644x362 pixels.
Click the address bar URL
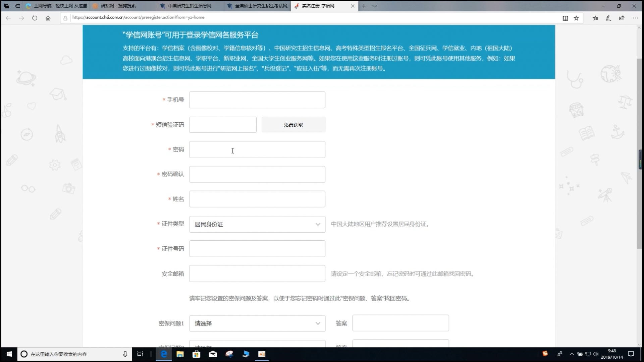(x=138, y=17)
